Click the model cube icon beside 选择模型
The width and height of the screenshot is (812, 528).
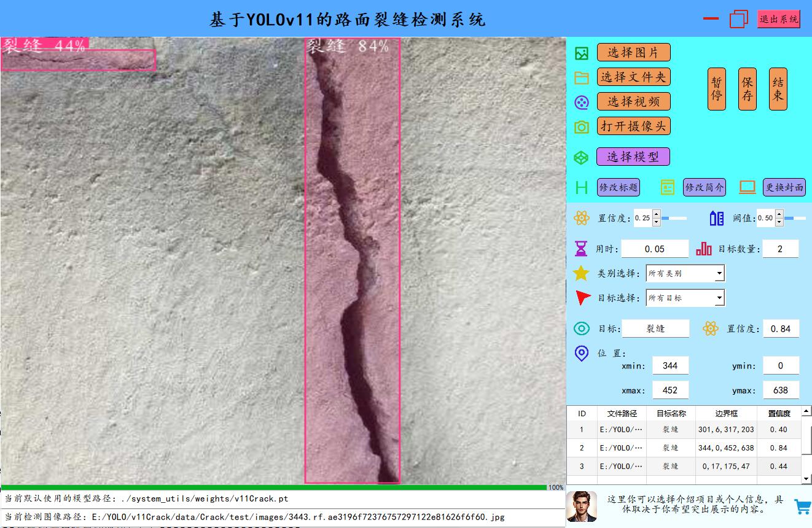pyautogui.click(x=581, y=157)
